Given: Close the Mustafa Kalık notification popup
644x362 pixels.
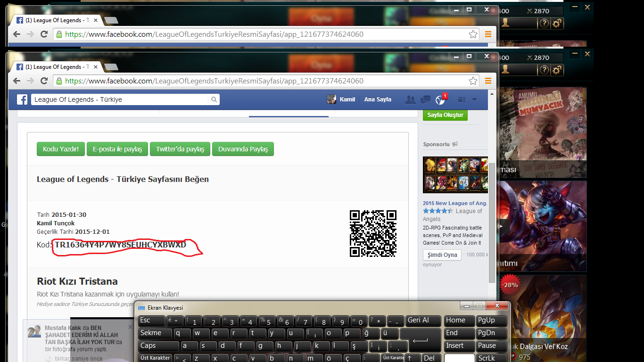Looking at the screenshot, I should coord(131,327).
